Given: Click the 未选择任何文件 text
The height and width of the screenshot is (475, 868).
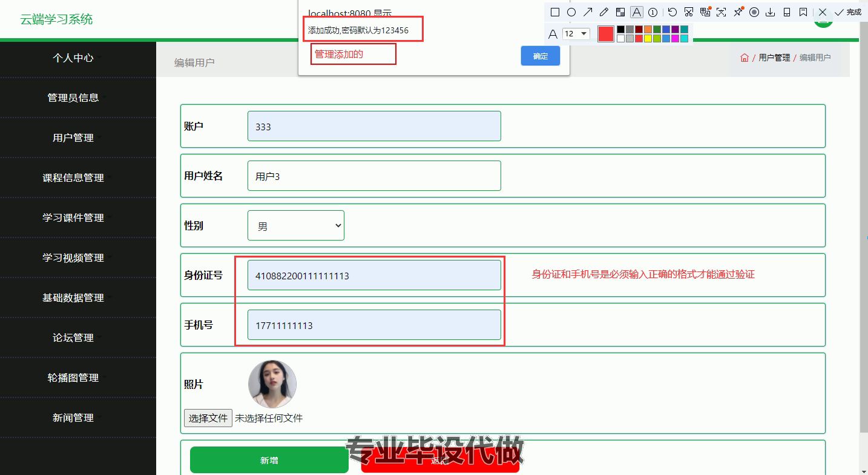Looking at the screenshot, I should [269, 418].
